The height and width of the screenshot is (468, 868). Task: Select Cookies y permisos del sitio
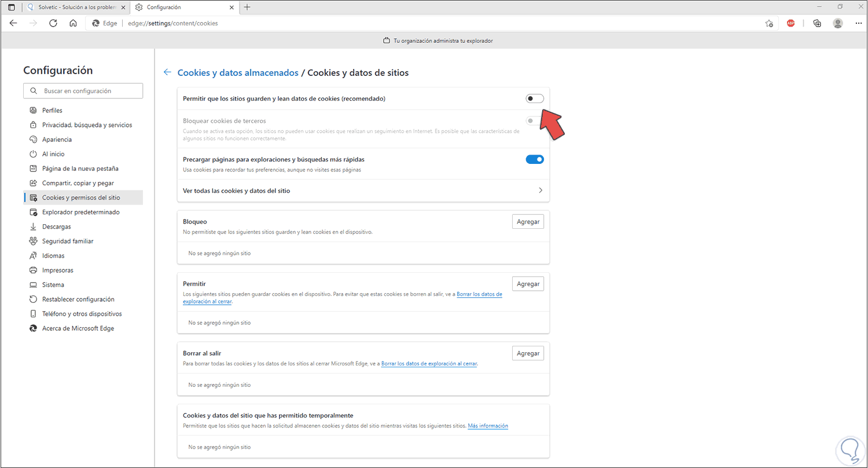83,198
